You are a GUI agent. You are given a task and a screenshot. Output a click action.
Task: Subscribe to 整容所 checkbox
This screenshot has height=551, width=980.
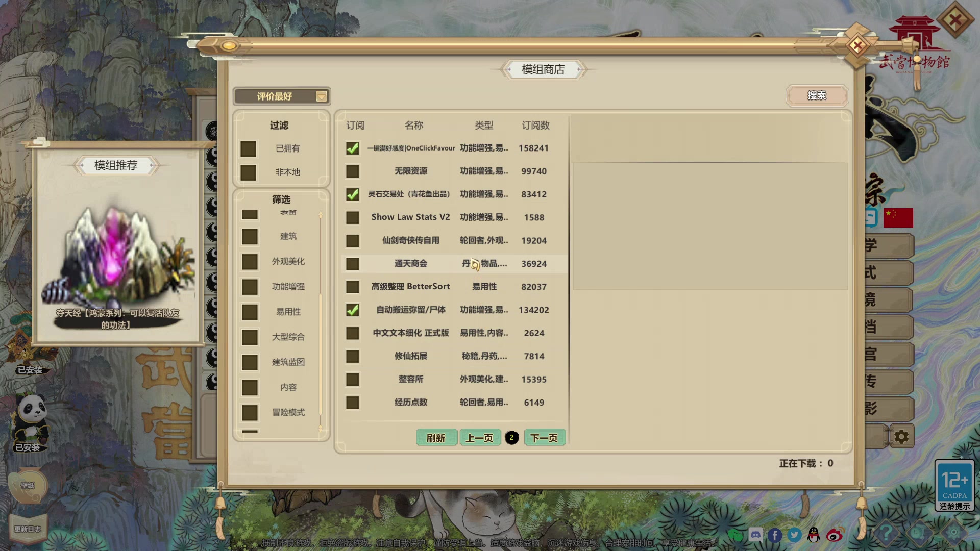[x=352, y=379]
